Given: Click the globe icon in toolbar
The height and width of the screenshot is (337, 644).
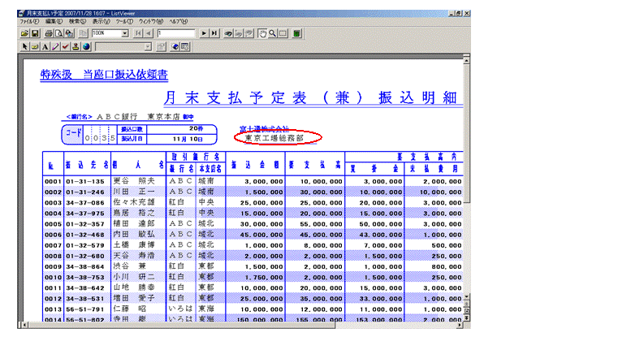Looking at the screenshot, I should click(85, 46).
